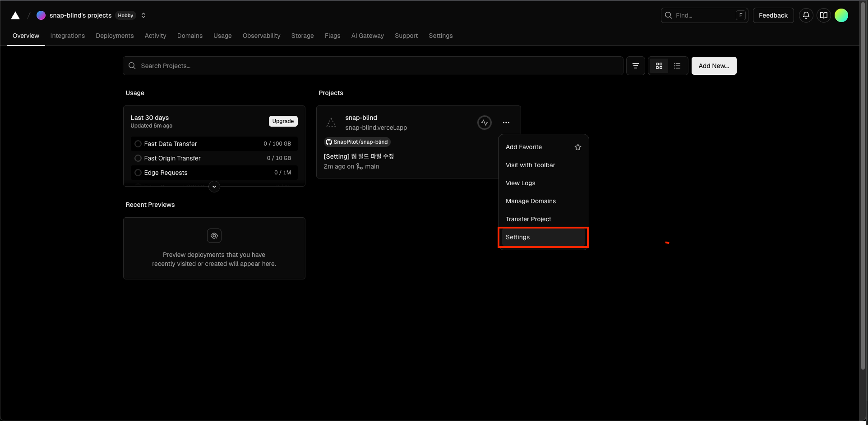This screenshot has width=868, height=425.
Task: Open the [Setting] commit message link
Action: (359, 156)
